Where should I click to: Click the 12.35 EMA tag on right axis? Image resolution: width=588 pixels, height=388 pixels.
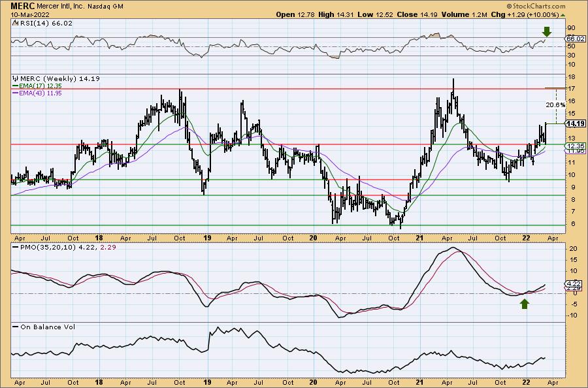pos(575,146)
